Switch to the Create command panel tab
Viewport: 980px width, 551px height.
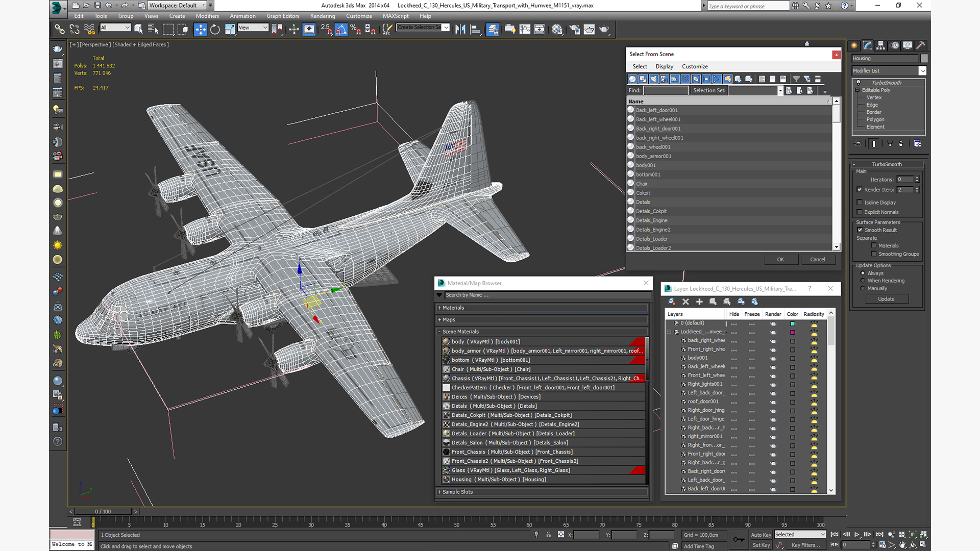pyautogui.click(x=854, y=45)
